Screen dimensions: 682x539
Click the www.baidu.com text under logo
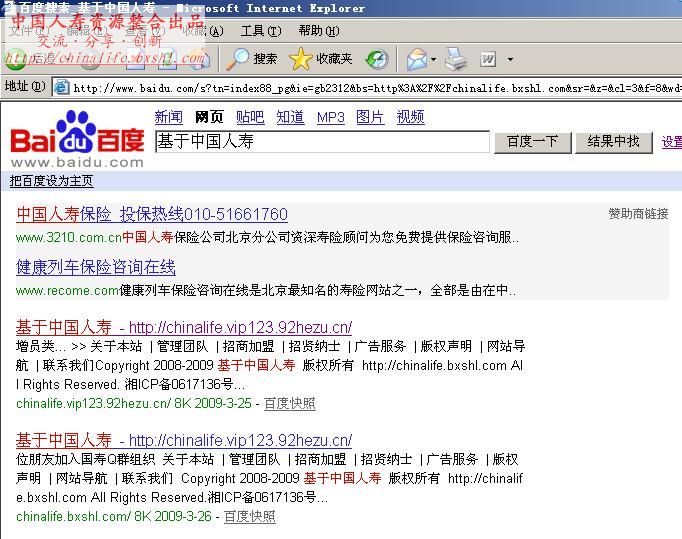pos(77,163)
